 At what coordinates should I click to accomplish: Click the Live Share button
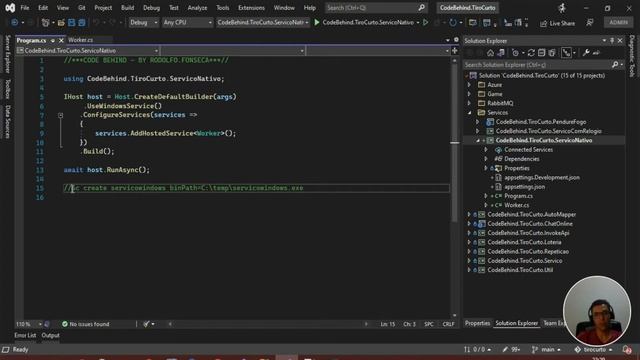[x=557, y=23]
